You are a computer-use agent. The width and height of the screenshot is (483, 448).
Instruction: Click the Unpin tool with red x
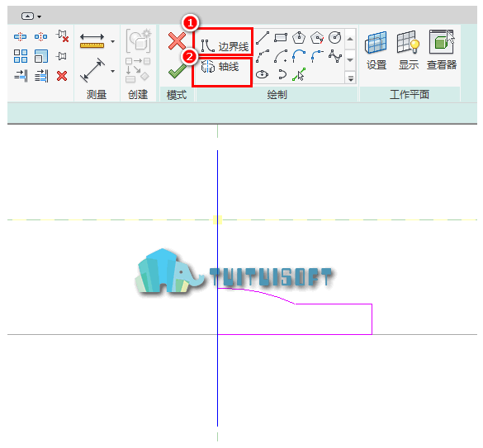(62, 36)
